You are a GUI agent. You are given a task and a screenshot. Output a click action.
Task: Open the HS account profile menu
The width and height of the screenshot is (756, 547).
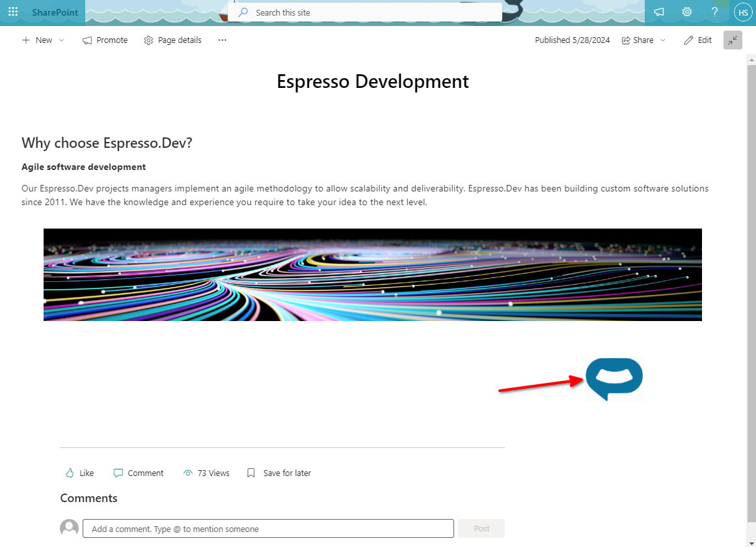tap(743, 12)
